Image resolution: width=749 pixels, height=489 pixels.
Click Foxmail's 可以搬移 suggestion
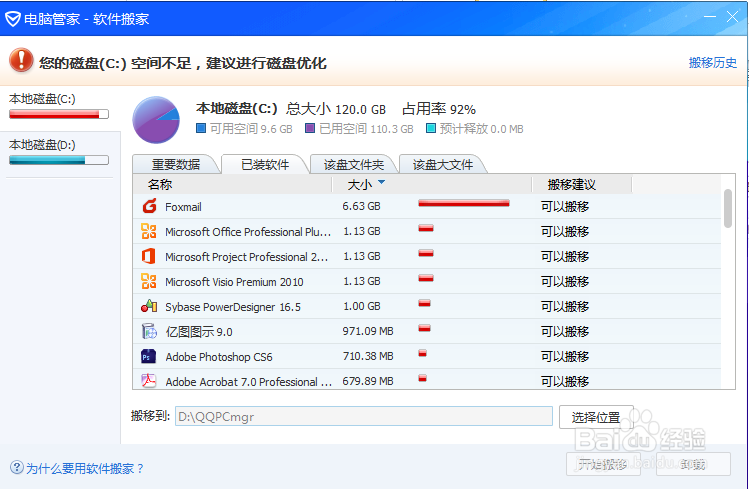565,206
